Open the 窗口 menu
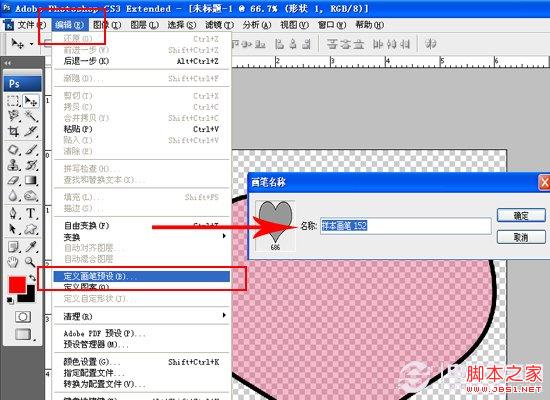This screenshot has height=400, width=550. point(332,25)
